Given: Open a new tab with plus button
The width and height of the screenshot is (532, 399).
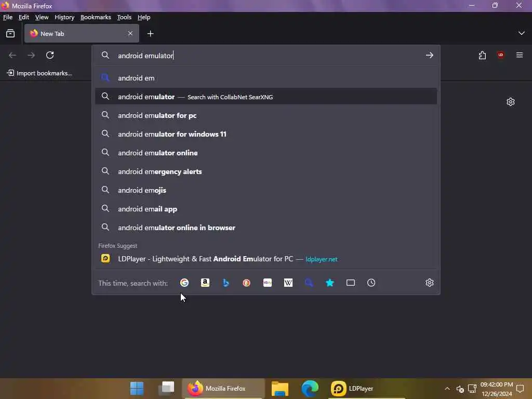Looking at the screenshot, I should 150,34.
